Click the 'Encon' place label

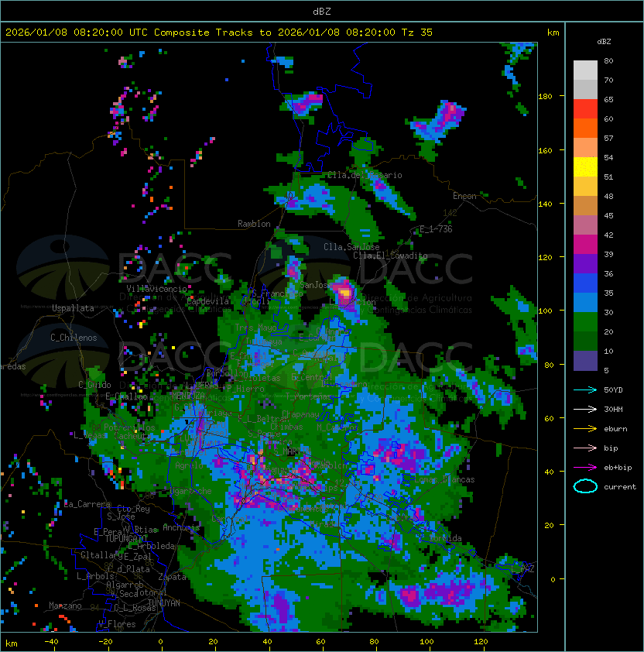tap(464, 196)
